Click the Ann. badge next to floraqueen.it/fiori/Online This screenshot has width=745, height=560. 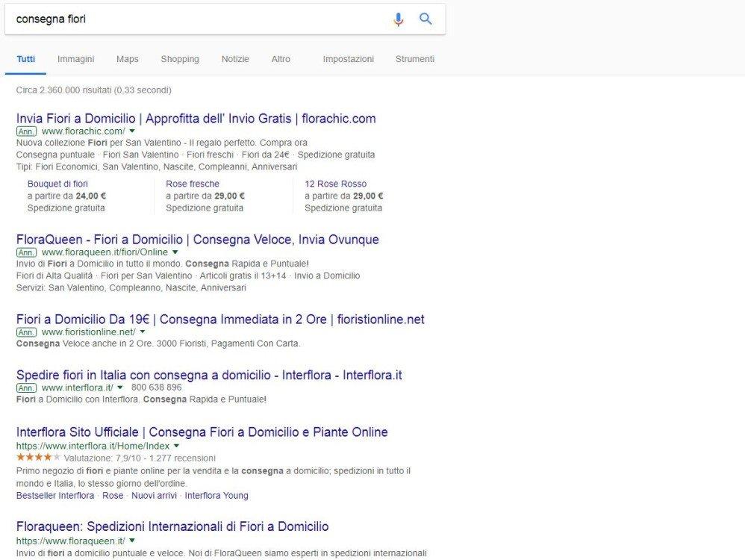26,252
